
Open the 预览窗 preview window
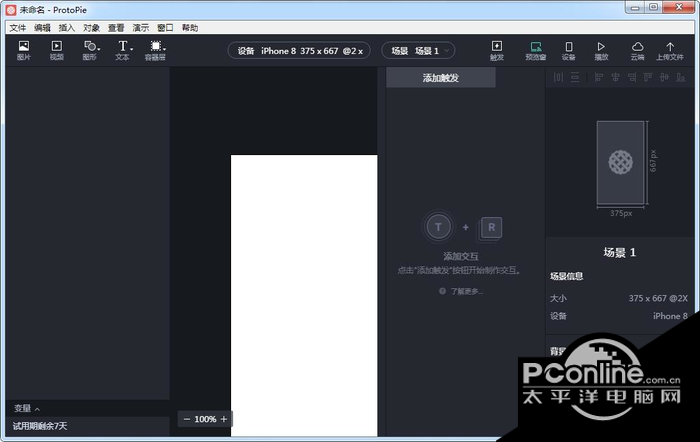tap(536, 50)
